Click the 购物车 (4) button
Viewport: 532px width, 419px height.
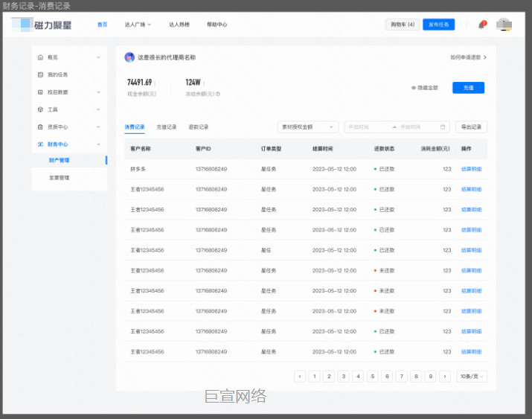(403, 25)
